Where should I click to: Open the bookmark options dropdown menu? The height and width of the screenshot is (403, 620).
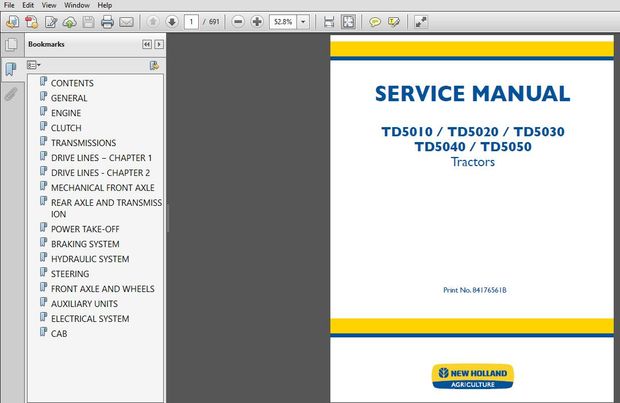34,65
